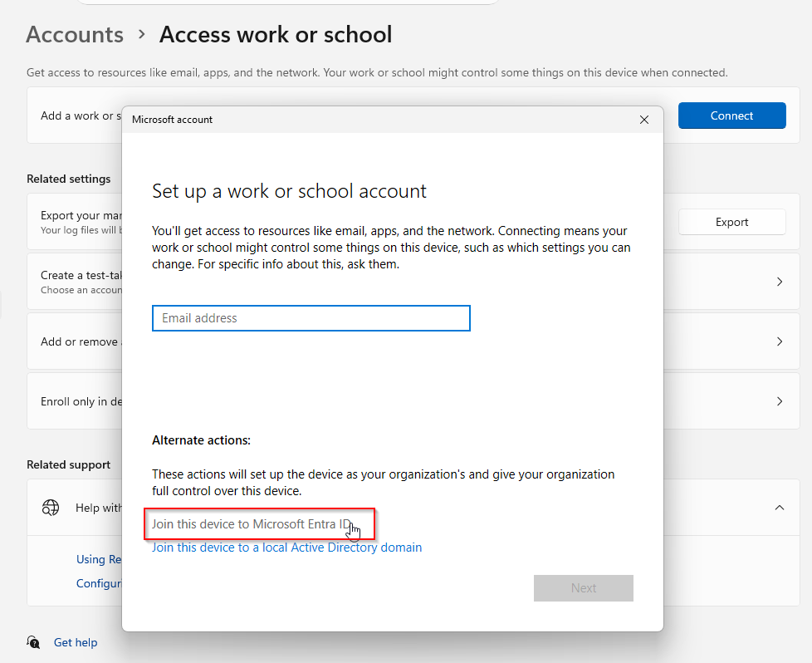Viewport: 812px width, 663px height.
Task: Close the Microsoft account dialog
Action: [x=643, y=120]
